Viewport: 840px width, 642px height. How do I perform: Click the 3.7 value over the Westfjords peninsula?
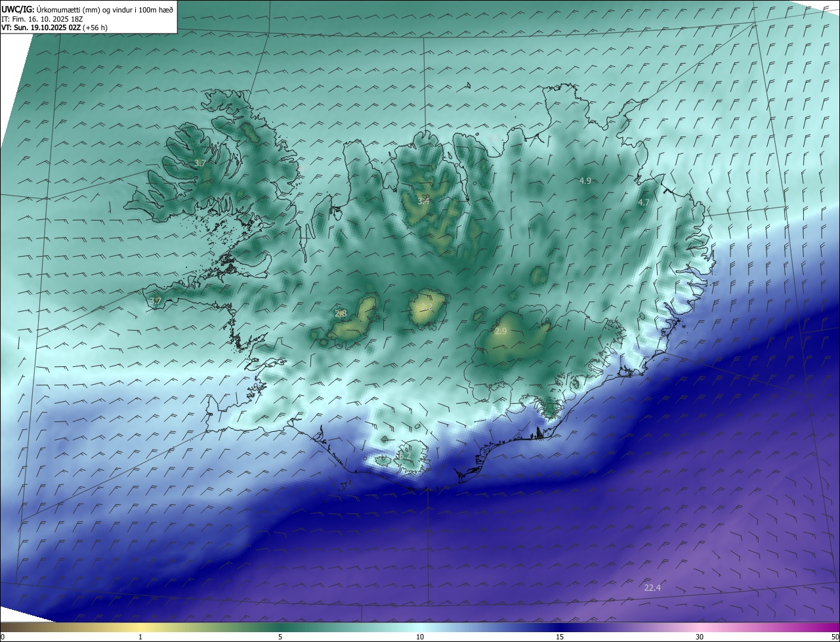click(x=201, y=163)
